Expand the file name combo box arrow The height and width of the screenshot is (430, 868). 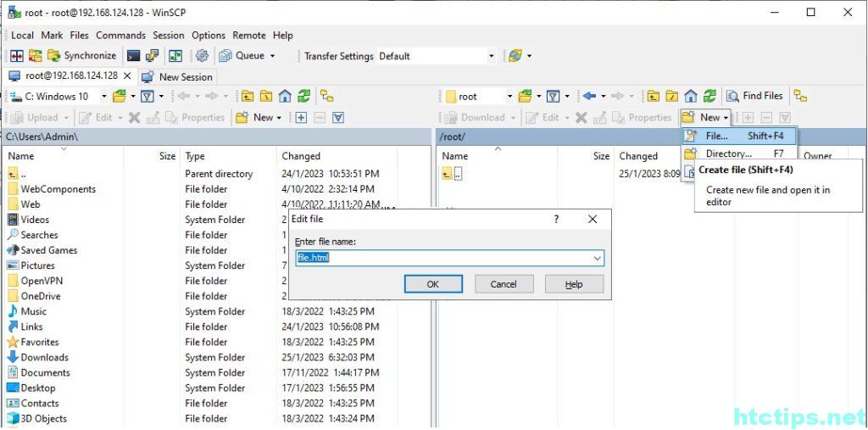(598, 258)
